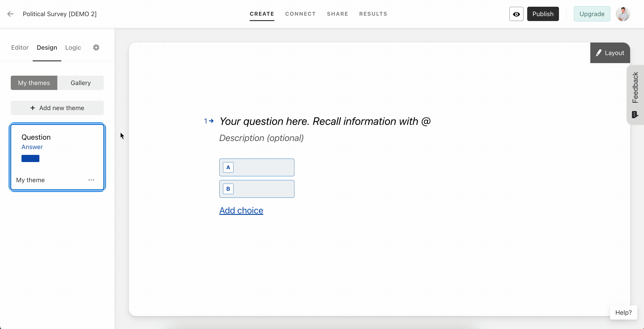Open the user profile avatar

[623, 14]
